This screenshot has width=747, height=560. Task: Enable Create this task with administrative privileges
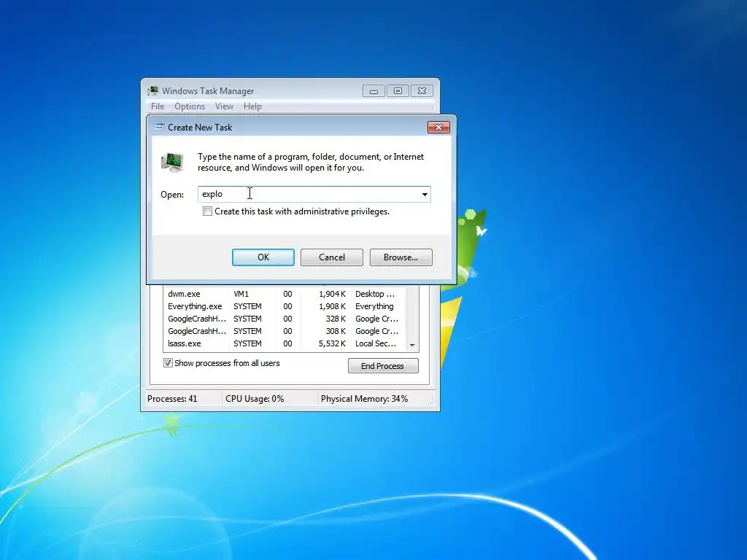(x=207, y=211)
